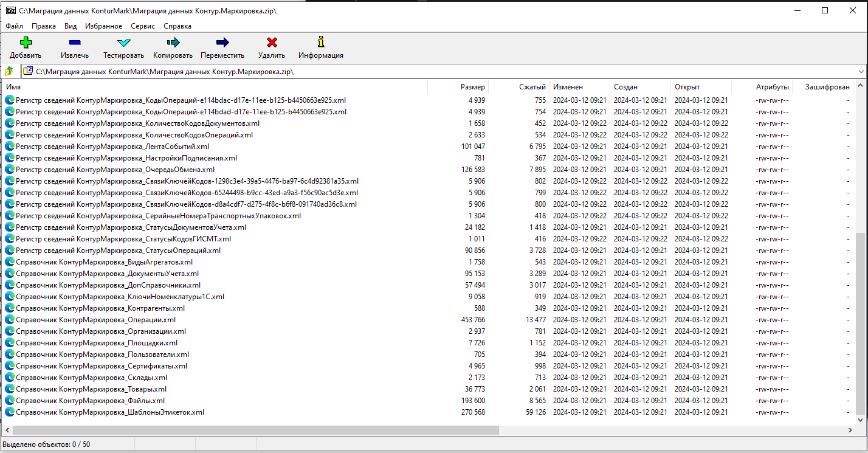Select file ending e114bdad-d17e-11ee-b125-b4450663e925.xml

coord(181,112)
